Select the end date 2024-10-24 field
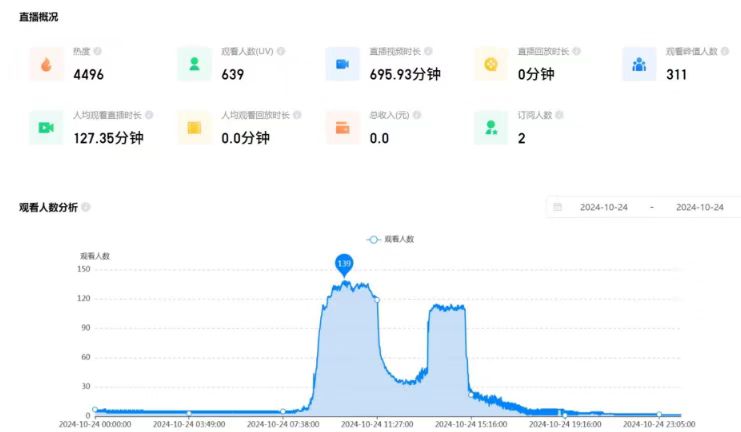 pyautogui.click(x=699, y=207)
